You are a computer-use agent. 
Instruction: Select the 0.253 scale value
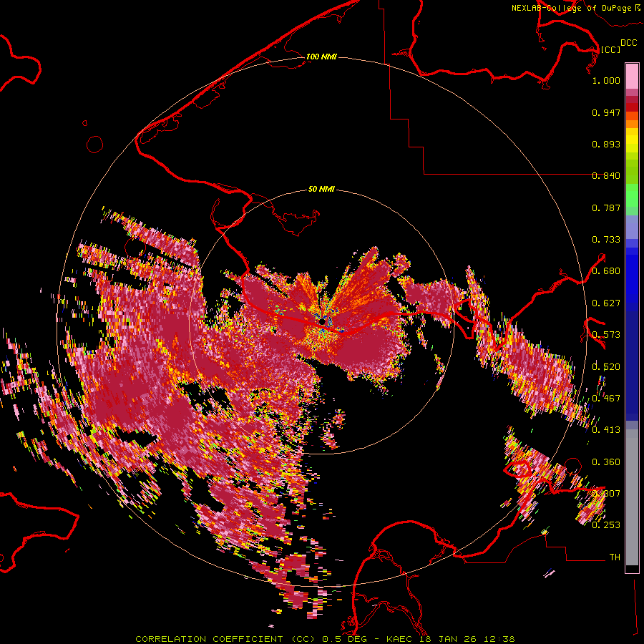[606, 525]
